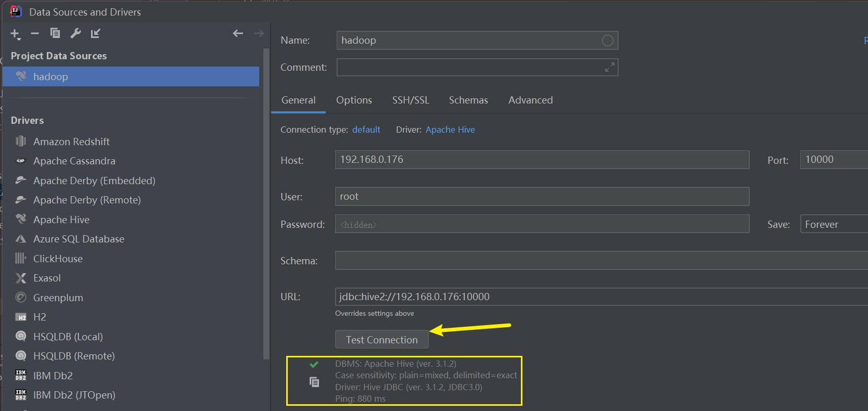Navigate forward with right arrow
The image size is (868, 411).
259,33
